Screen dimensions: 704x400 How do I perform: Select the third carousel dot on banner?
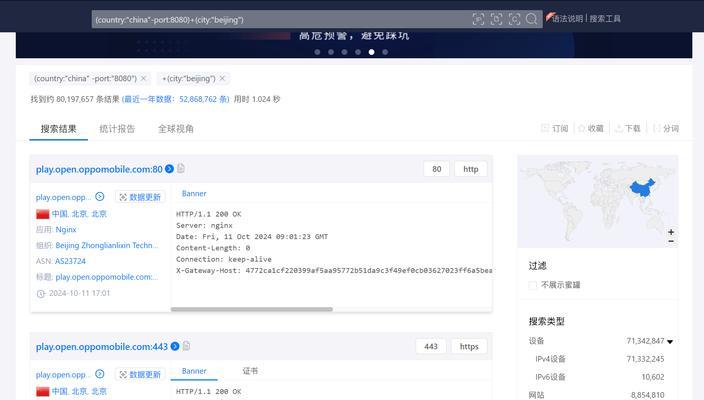point(344,52)
